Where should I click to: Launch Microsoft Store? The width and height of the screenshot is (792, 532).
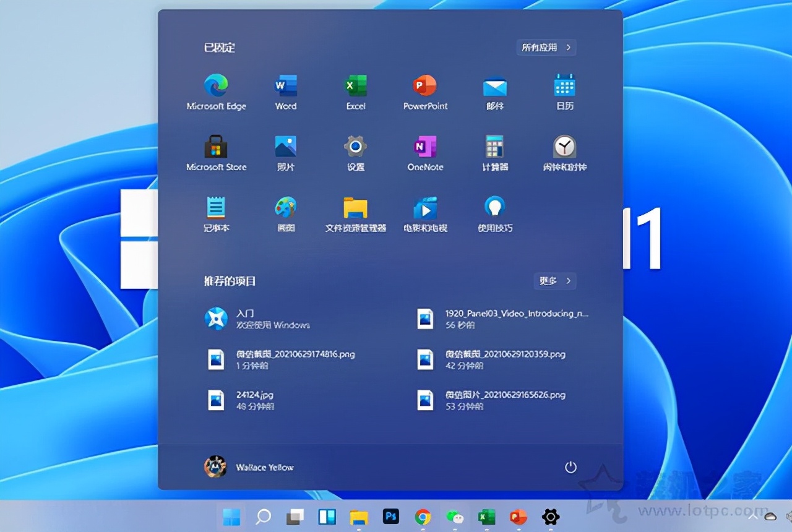click(x=216, y=147)
